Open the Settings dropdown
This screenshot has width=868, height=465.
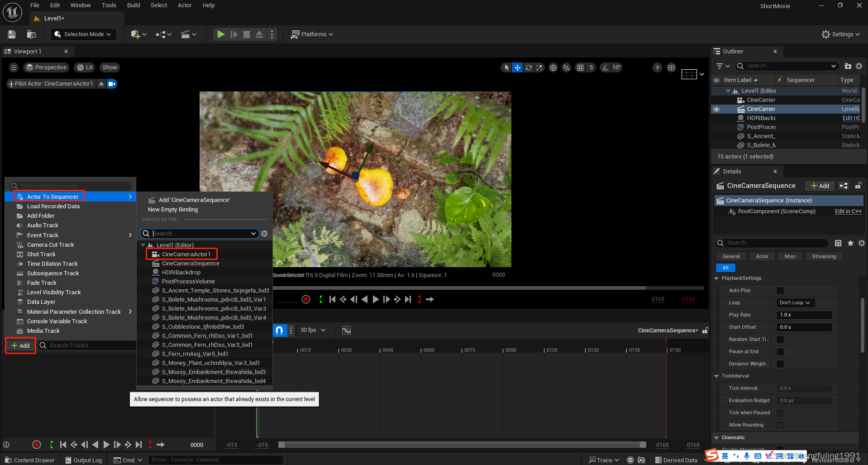click(x=840, y=34)
